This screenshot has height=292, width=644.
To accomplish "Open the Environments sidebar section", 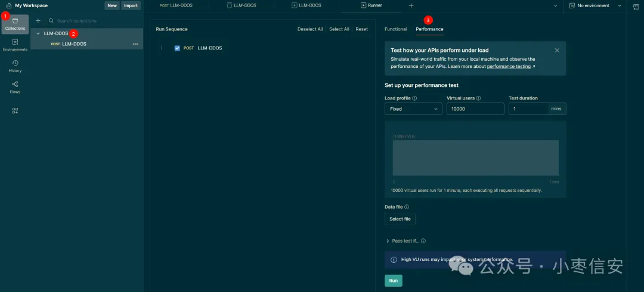I will point(15,45).
